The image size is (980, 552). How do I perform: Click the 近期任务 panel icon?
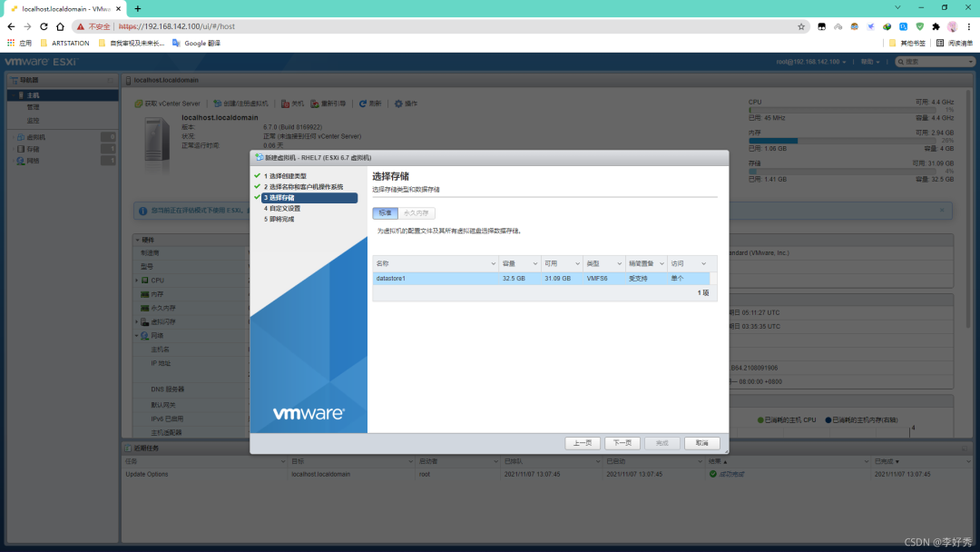tap(128, 448)
